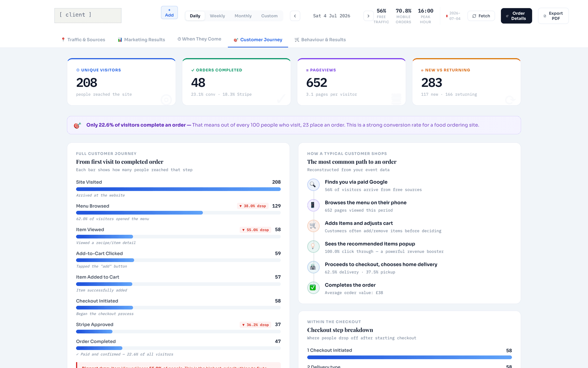The width and height of the screenshot is (588, 368).
Task: Click the shopping cart icon for cart step
Action: pos(313,226)
